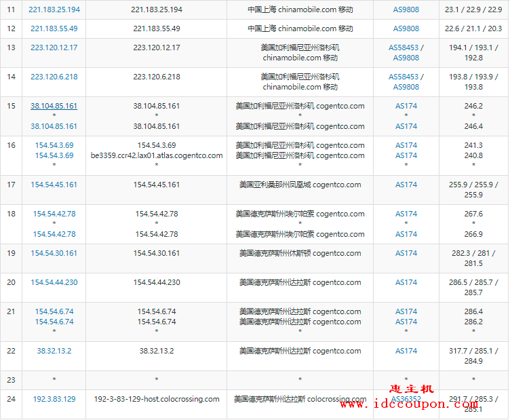Open the 221.183.25.194 IP link in hop 11
Image resolution: width=510 pixels, height=420 pixels.
[54, 9]
